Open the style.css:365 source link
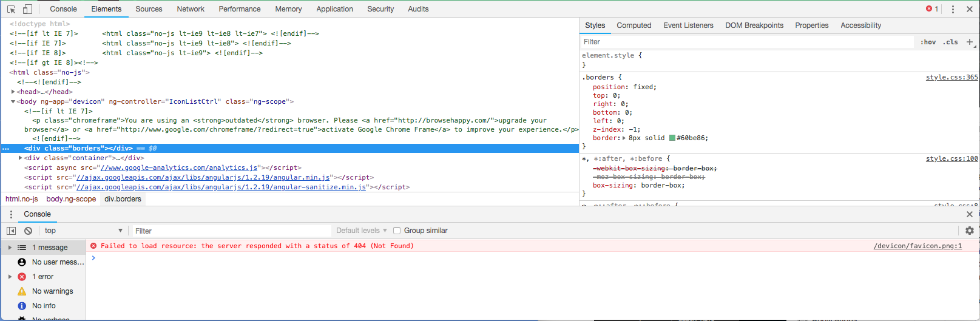980x321 pixels. coord(951,77)
